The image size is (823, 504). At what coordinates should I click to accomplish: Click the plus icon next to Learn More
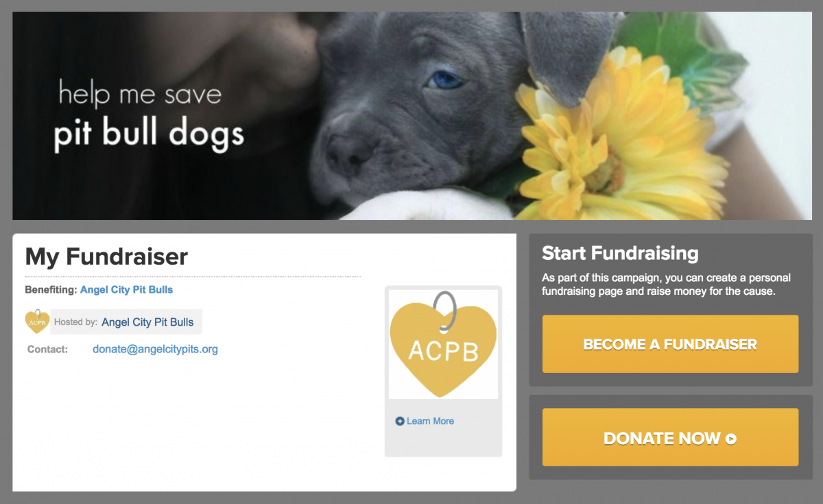coord(400,421)
